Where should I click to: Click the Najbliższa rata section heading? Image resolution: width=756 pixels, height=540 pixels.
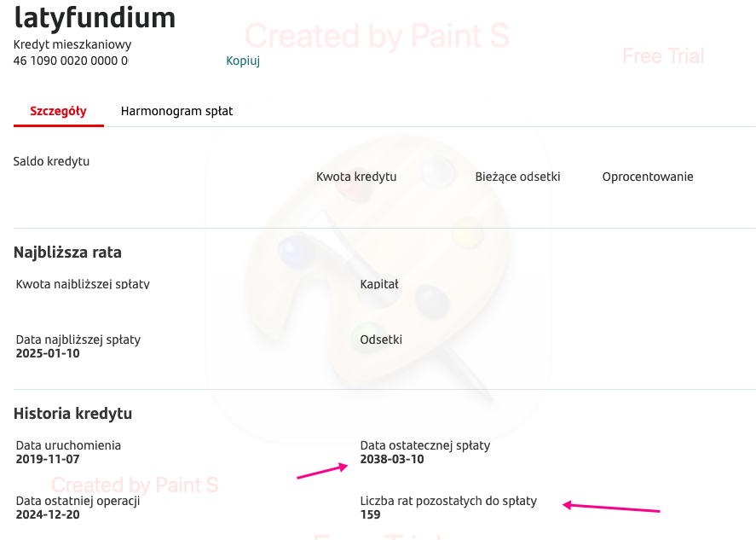67,253
